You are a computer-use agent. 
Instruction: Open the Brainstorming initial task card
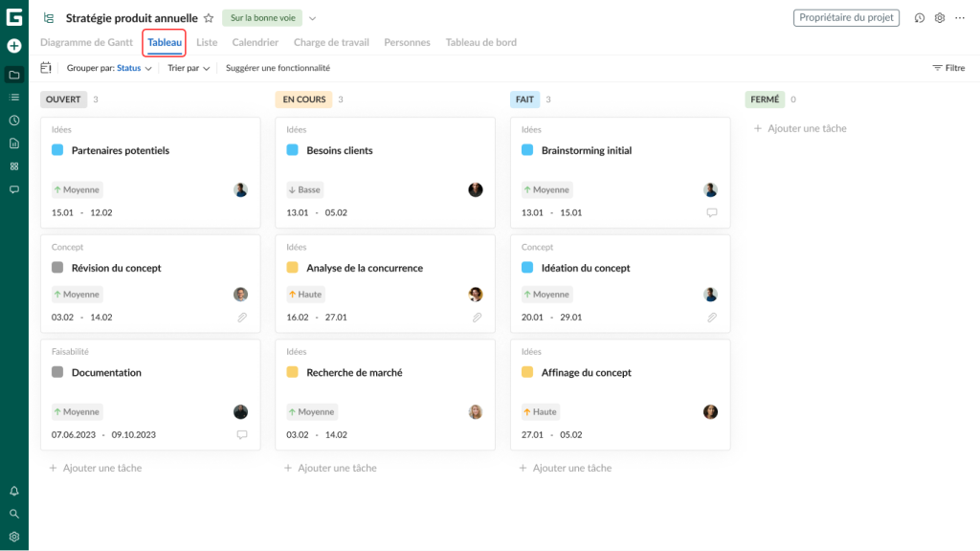click(x=620, y=172)
